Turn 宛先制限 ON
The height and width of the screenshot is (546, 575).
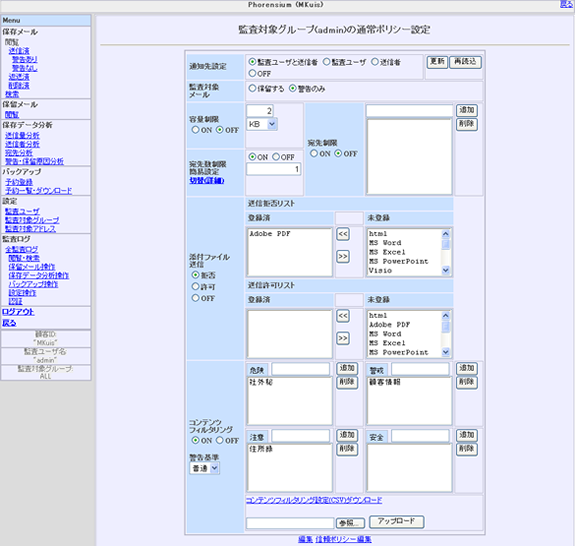click(x=314, y=153)
